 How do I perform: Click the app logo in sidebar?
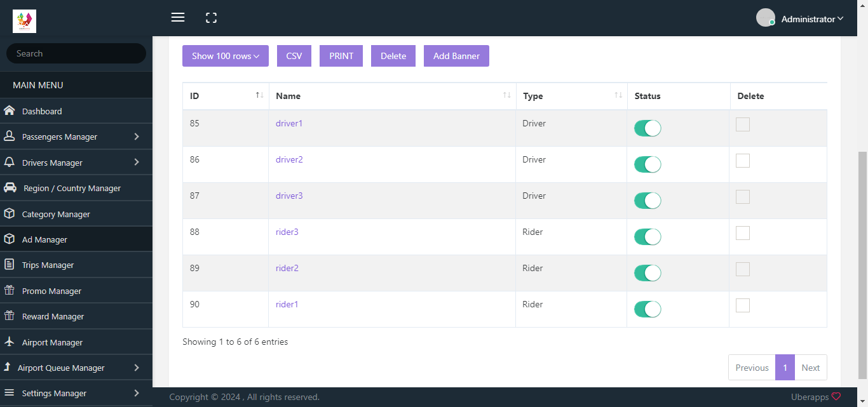click(24, 21)
